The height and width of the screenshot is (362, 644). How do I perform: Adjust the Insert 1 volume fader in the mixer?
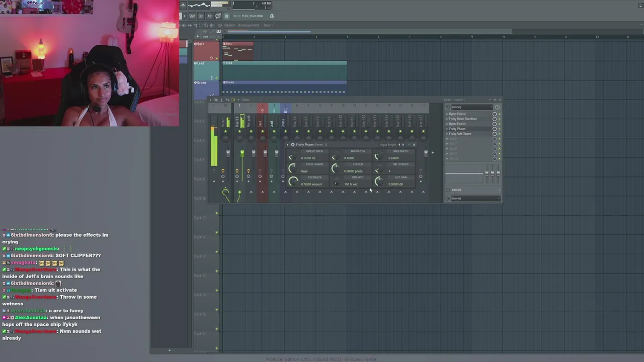click(x=242, y=153)
